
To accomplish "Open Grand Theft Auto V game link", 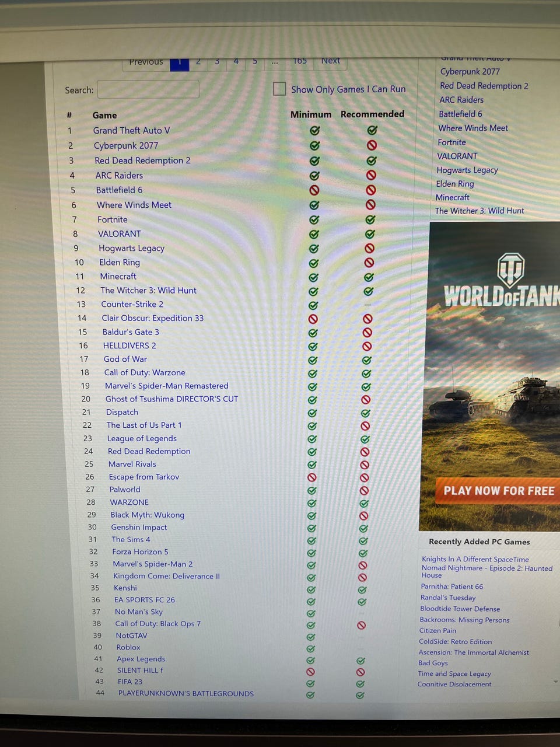I will pos(131,130).
